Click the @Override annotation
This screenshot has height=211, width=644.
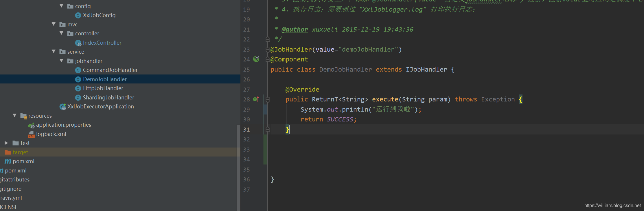[x=302, y=90]
